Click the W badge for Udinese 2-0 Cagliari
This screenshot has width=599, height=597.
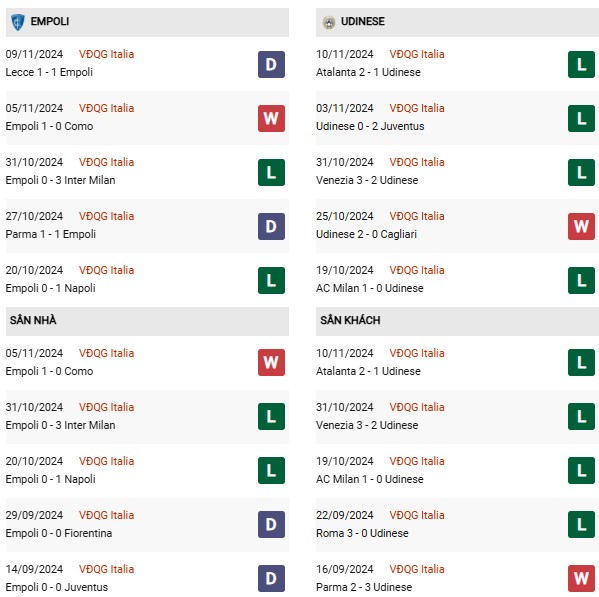(581, 227)
